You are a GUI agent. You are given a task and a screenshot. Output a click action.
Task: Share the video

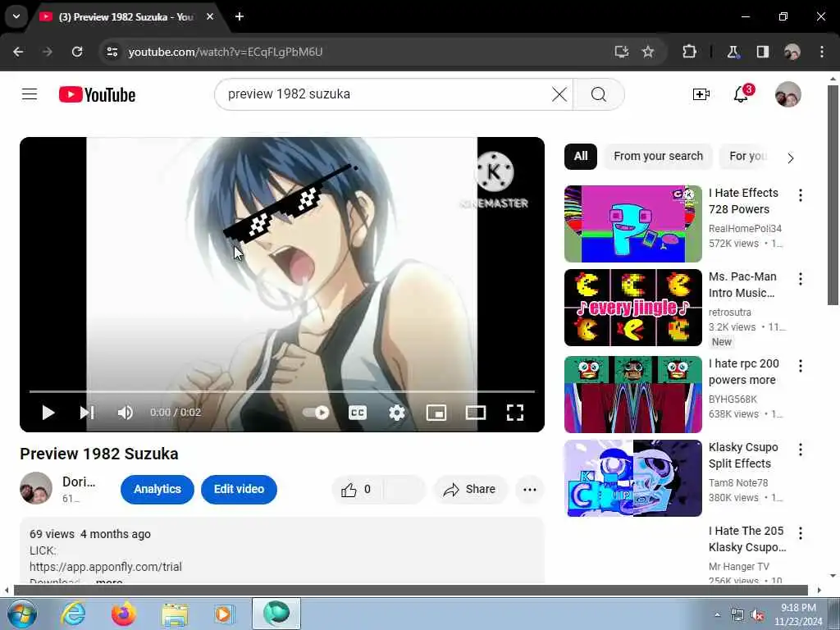(x=470, y=489)
